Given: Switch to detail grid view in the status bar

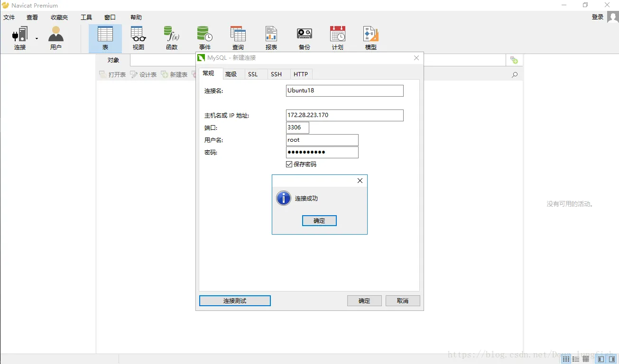Looking at the screenshot, I should (x=586, y=359).
